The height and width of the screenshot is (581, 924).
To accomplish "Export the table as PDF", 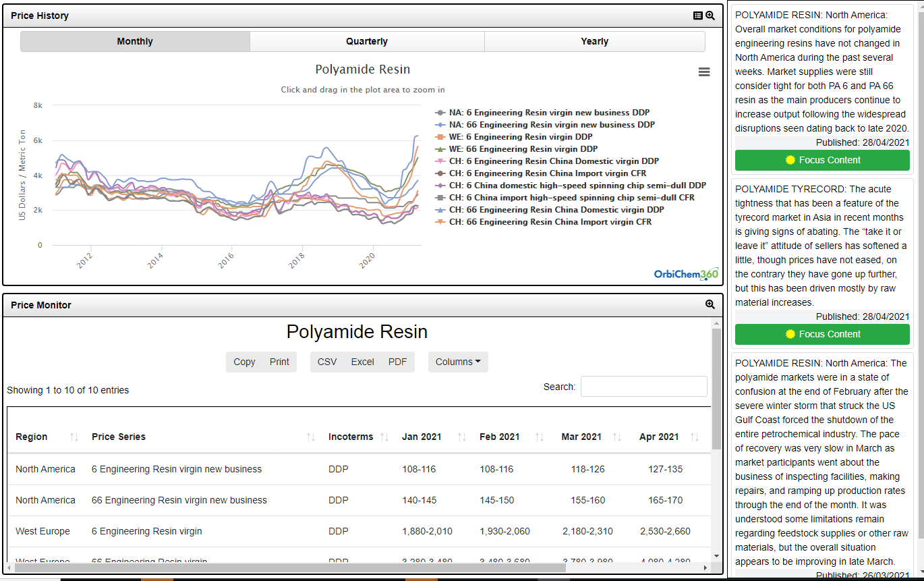I will point(398,362).
